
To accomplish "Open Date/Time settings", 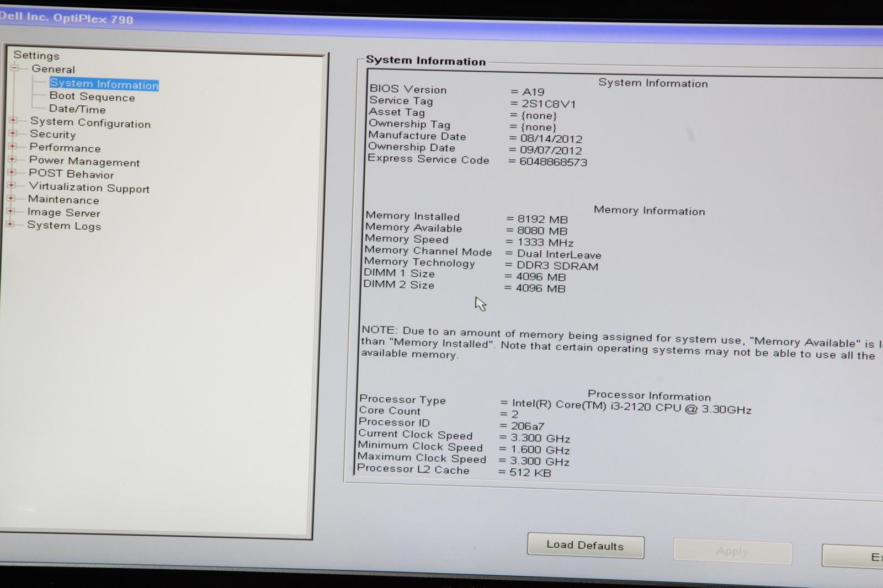I will [x=77, y=109].
